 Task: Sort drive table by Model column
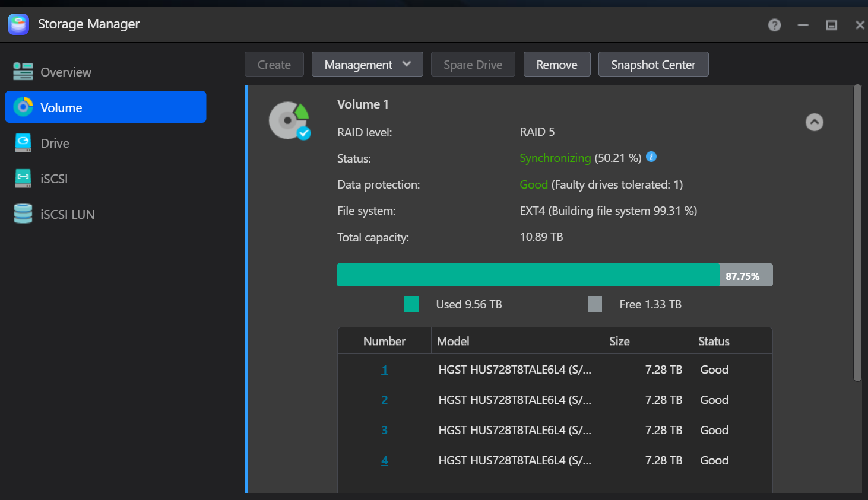453,342
